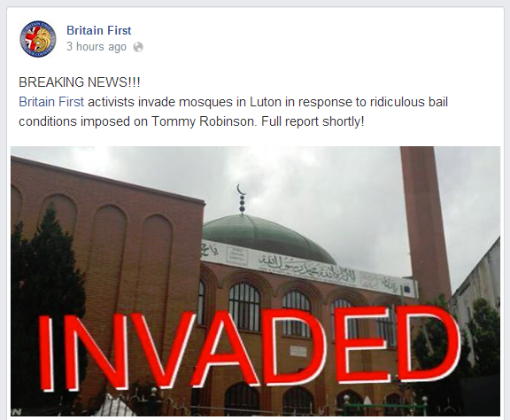Click the public globe privacy icon
510x420 pixels.
click(138, 47)
